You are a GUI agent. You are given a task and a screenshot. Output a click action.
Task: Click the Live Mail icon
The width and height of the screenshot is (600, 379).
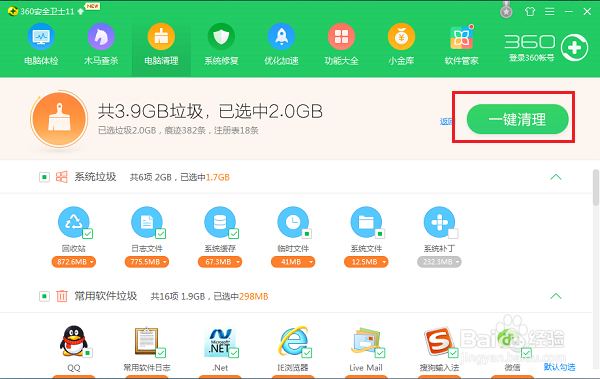click(366, 341)
